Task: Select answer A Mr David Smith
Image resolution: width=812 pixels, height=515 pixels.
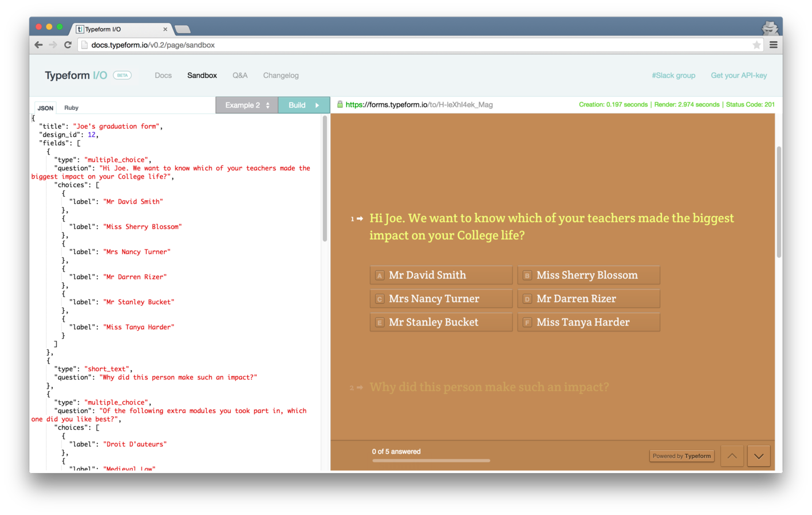Action: (x=441, y=275)
